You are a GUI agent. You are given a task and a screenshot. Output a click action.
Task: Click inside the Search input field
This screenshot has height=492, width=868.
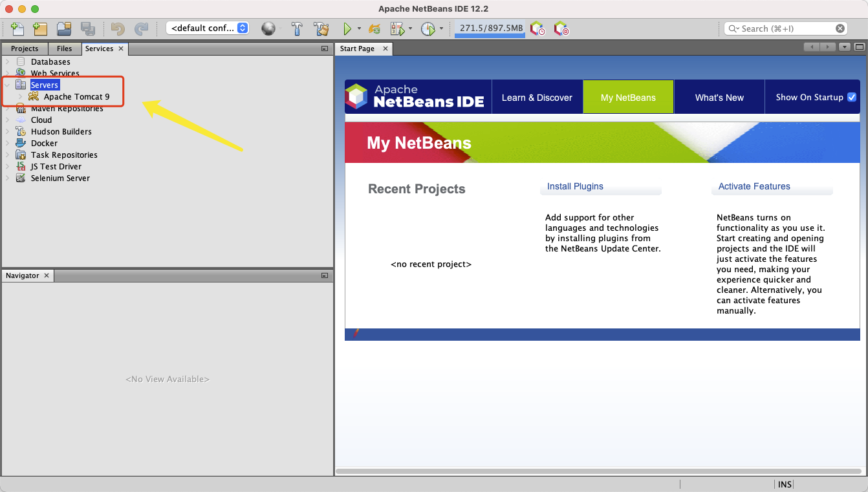[787, 28]
